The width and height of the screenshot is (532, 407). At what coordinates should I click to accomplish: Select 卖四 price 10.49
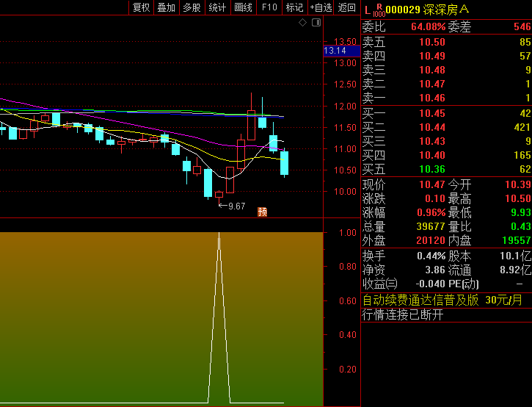coord(432,56)
